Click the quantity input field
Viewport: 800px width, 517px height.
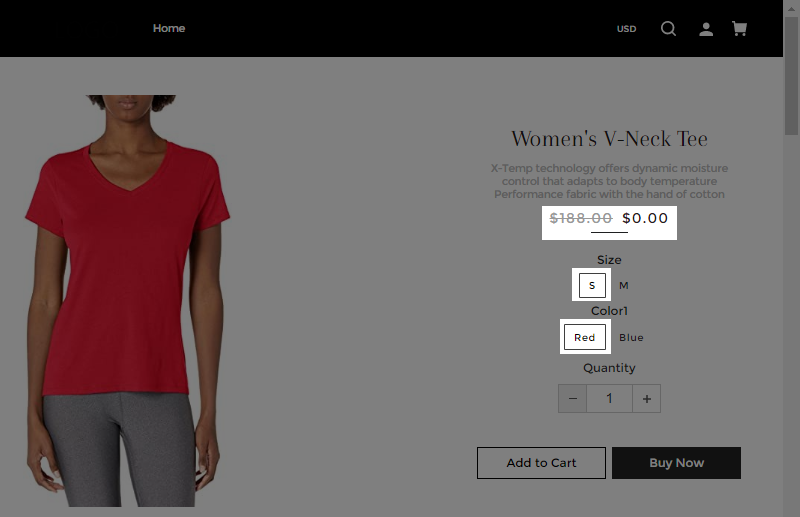[610, 399]
